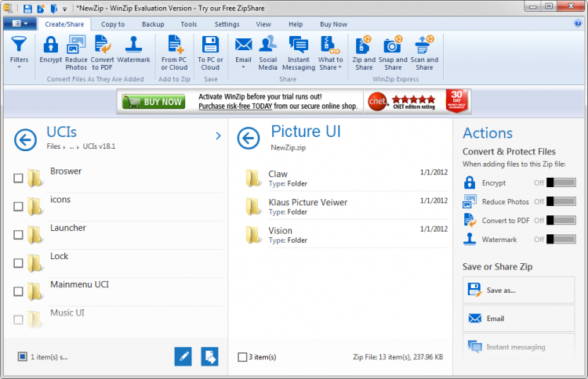Click the pencil edit button

183,356
